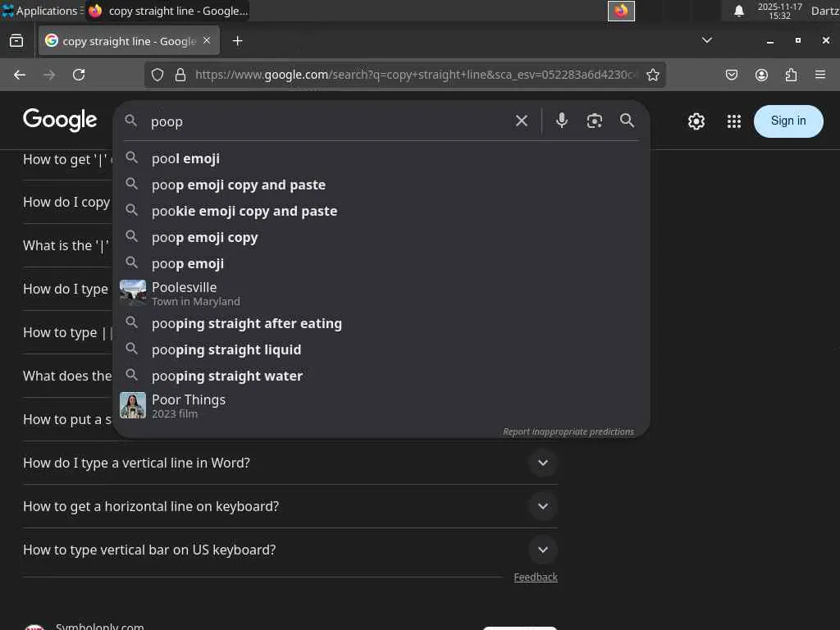Screen dimensions: 840x630
Task: Start voice search with the microphone
Action: [x=561, y=121]
